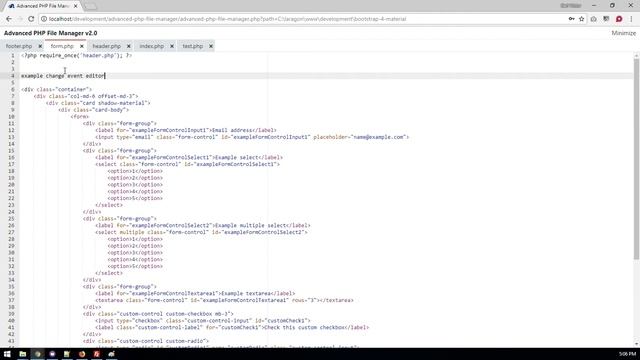Screen dimensions: 640x360
Task: Click the 'Example textarea' label line
Action: coord(195,293)
